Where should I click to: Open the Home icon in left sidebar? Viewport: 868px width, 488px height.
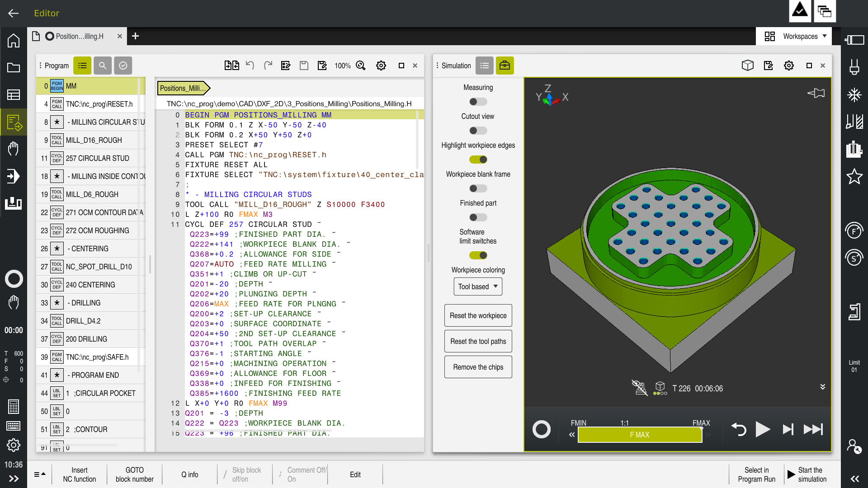[x=14, y=41]
